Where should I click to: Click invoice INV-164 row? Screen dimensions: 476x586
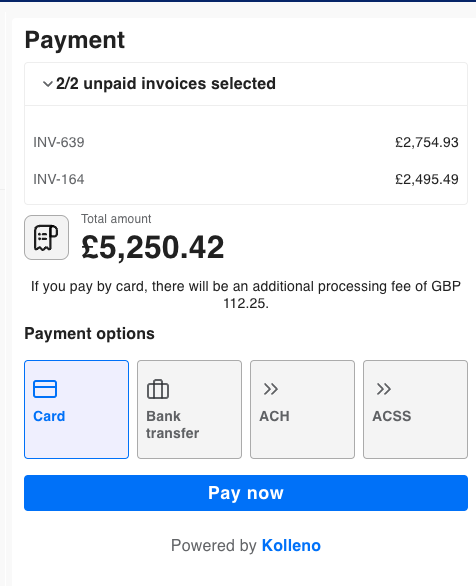[246, 179]
